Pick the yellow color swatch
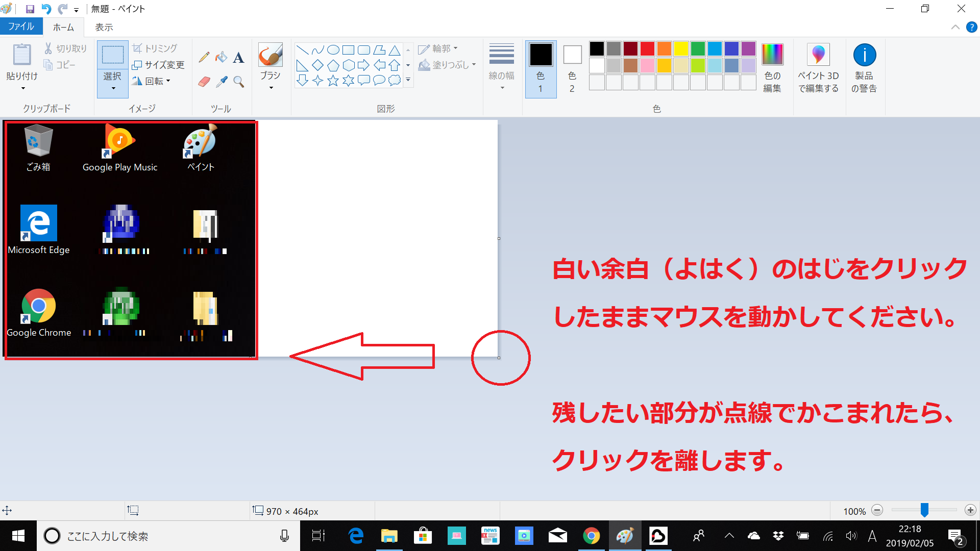 pyautogui.click(x=681, y=48)
